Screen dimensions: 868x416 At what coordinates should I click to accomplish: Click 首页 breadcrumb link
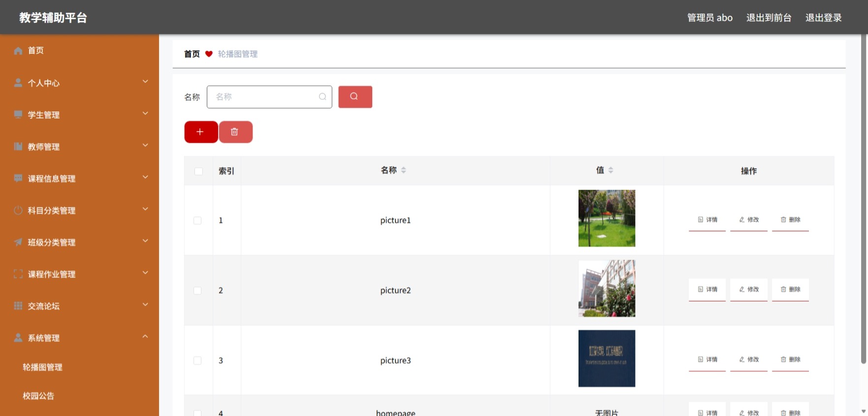[192, 54]
